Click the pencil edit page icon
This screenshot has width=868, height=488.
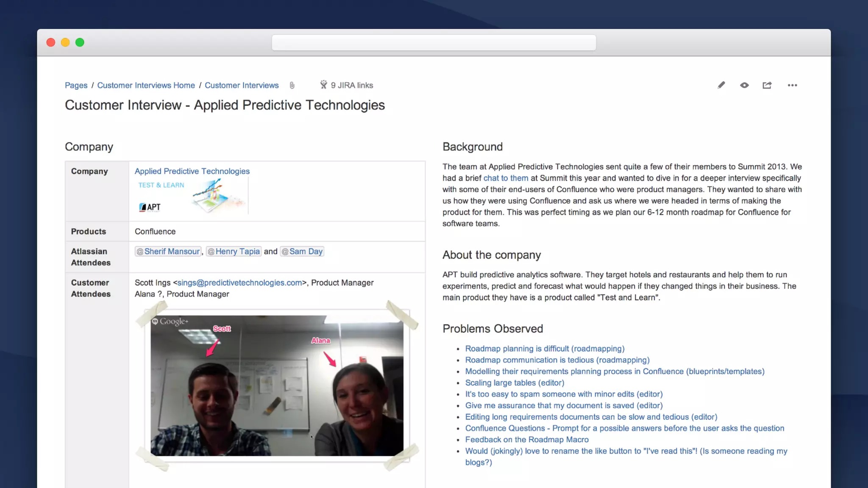(721, 85)
